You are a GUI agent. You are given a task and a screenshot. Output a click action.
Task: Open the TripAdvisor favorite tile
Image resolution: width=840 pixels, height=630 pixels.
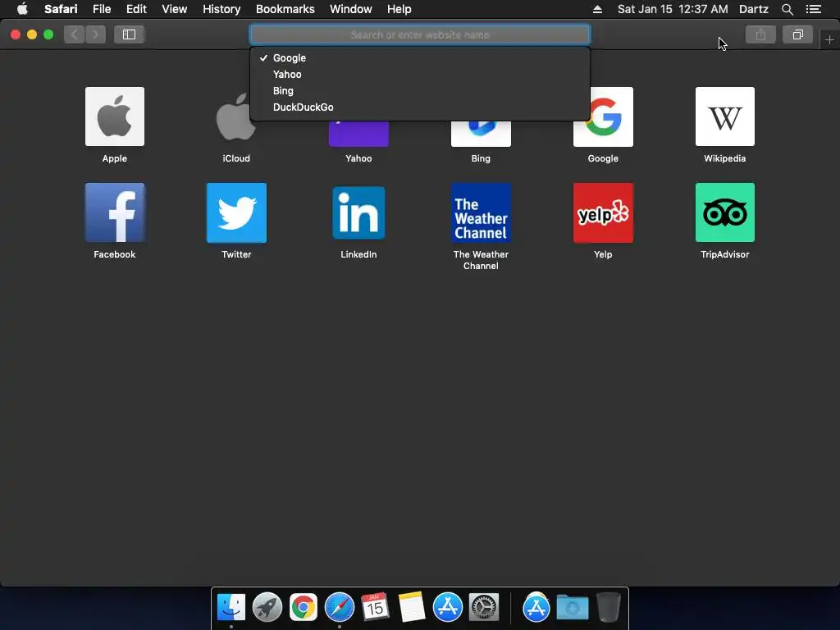click(725, 212)
